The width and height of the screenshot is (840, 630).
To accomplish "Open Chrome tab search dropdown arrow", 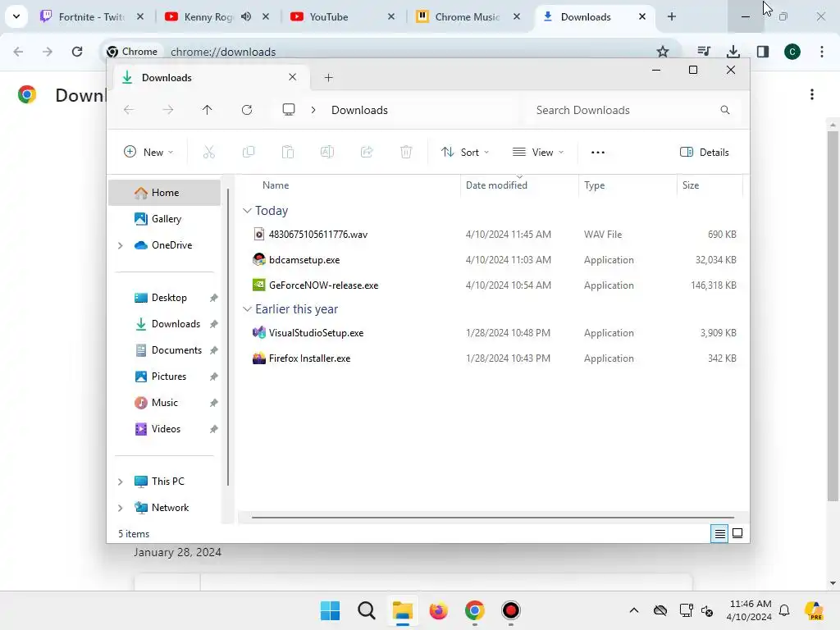I will click(x=16, y=16).
